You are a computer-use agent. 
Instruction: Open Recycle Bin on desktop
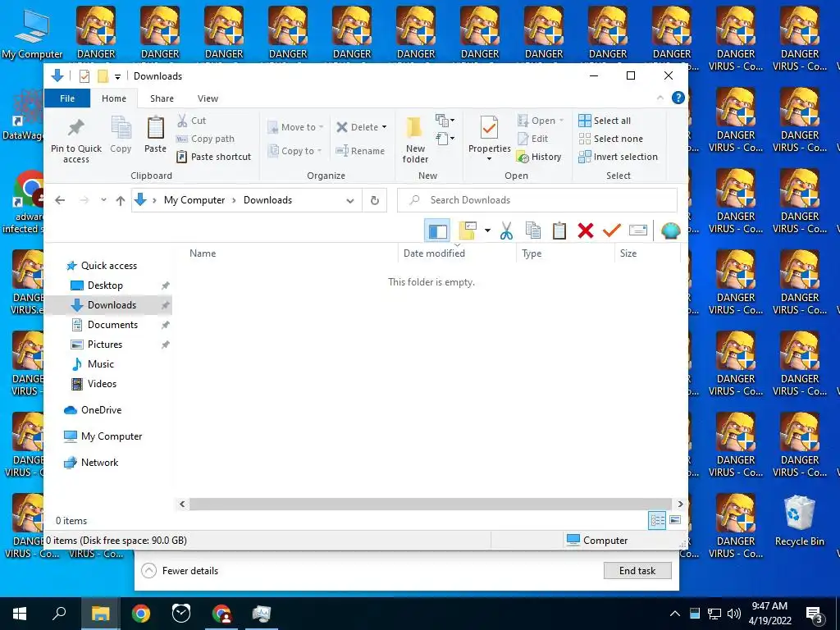(x=799, y=521)
